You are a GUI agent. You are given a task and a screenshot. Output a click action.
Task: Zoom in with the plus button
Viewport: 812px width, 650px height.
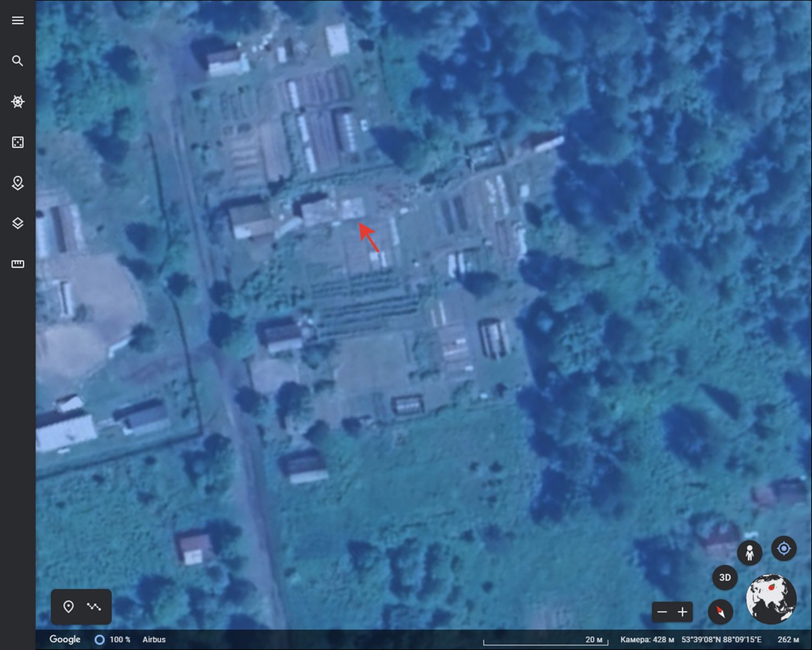click(683, 612)
